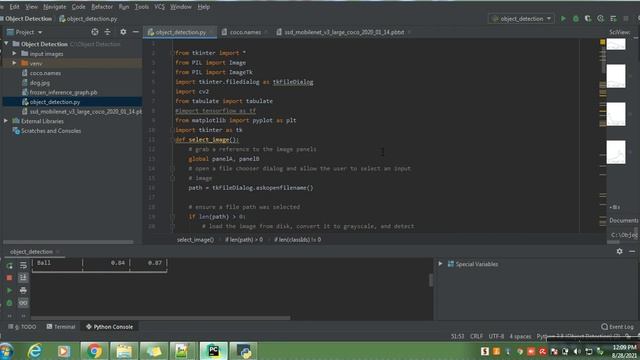Click select_image() breadcrumb
Image resolution: width=640 pixels, height=360 pixels.
tap(195, 240)
